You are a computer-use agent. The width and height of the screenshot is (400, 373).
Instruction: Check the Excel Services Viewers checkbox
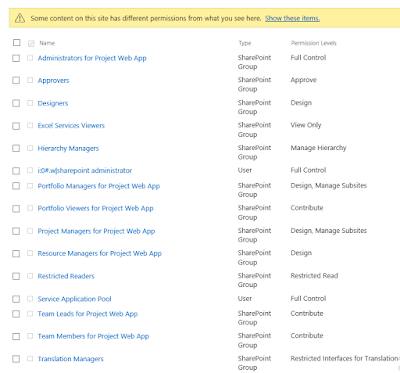(16, 126)
